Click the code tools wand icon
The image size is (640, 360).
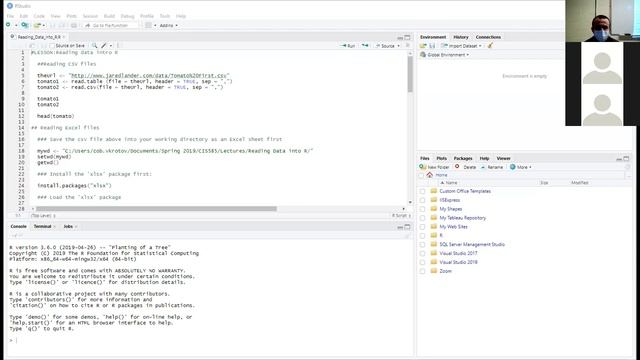(x=104, y=46)
